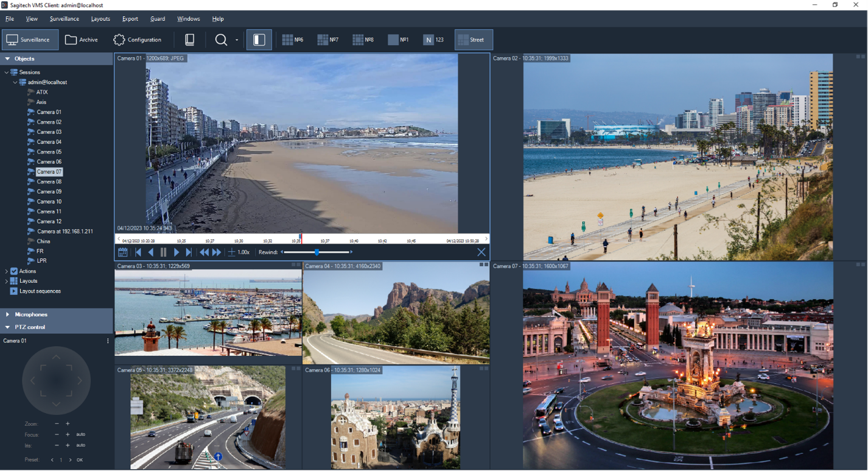Image resolution: width=868 pixels, height=471 pixels.
Task: Pause the Camera 01 archive playback
Action: [x=163, y=252]
